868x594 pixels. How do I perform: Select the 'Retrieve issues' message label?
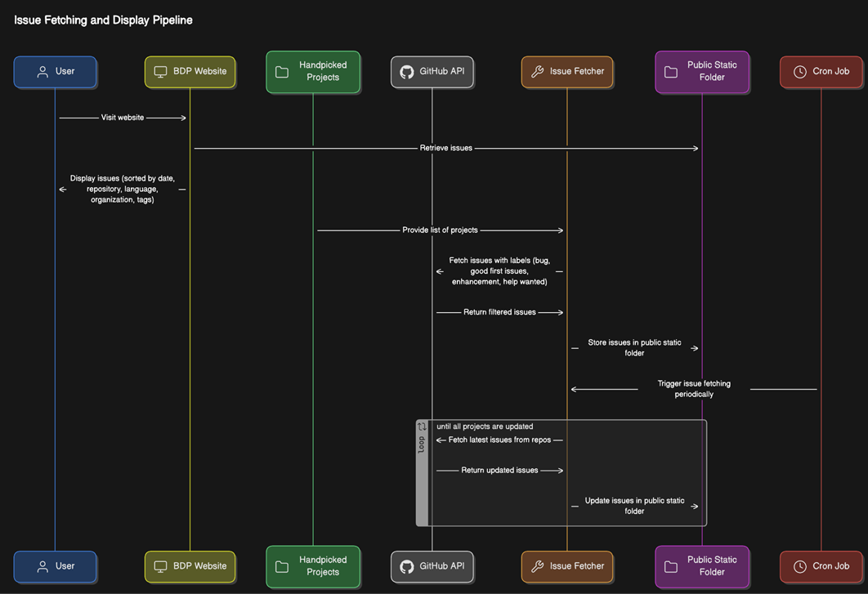446,149
